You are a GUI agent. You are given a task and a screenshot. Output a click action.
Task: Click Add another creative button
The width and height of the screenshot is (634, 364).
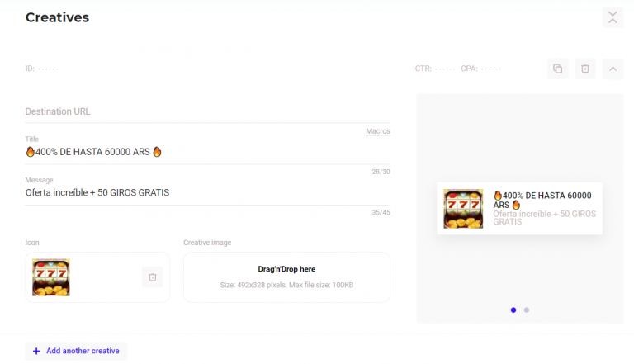(76, 351)
